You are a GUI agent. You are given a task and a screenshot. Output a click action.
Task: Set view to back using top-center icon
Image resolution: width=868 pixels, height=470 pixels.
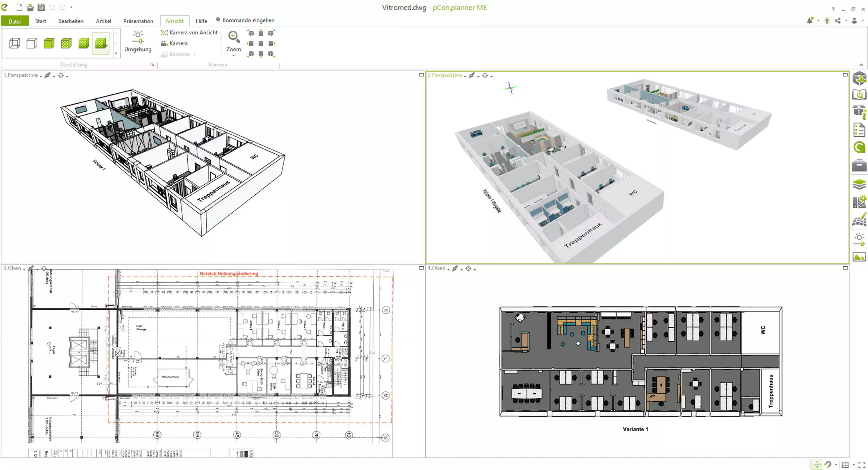[x=261, y=33]
